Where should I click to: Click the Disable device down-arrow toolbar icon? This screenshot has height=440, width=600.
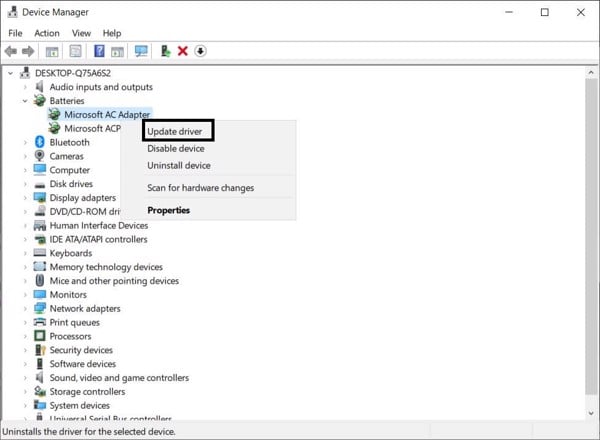point(200,51)
